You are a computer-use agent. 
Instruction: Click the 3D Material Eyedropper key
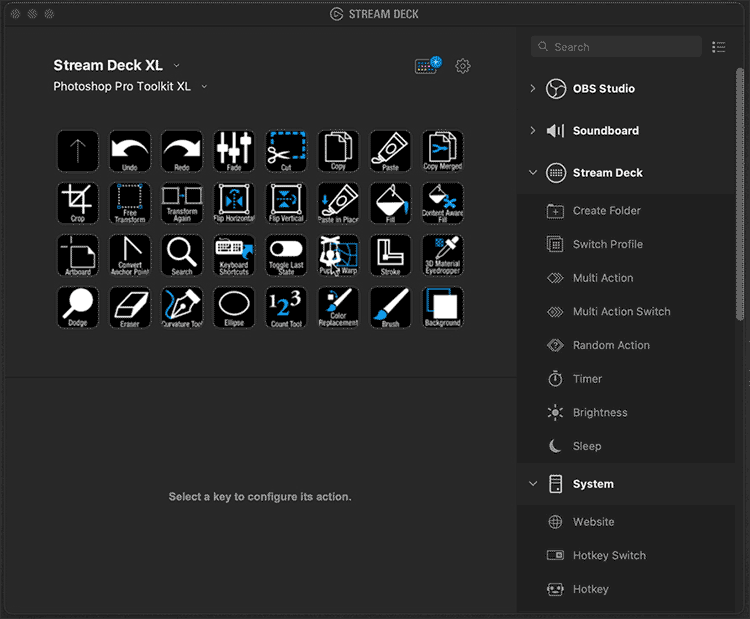(x=442, y=255)
